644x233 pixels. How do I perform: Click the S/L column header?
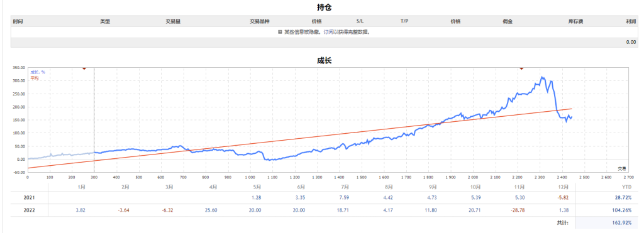[360, 21]
